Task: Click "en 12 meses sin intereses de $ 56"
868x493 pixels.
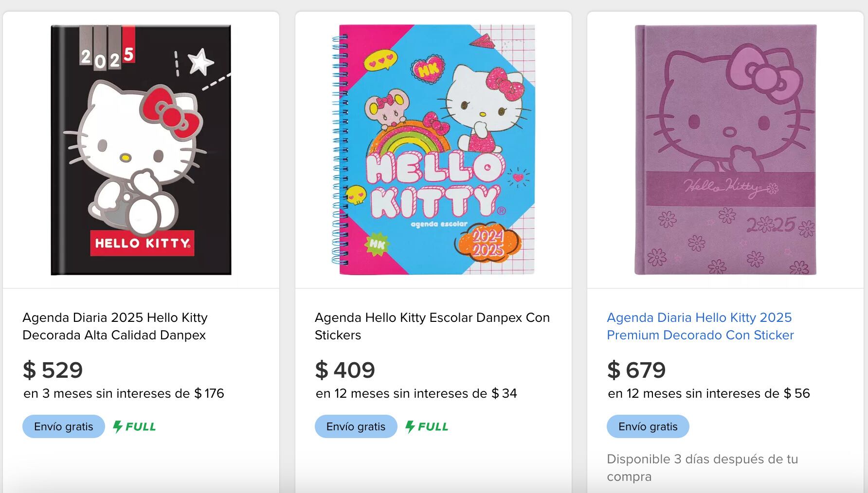Action: pos(708,393)
